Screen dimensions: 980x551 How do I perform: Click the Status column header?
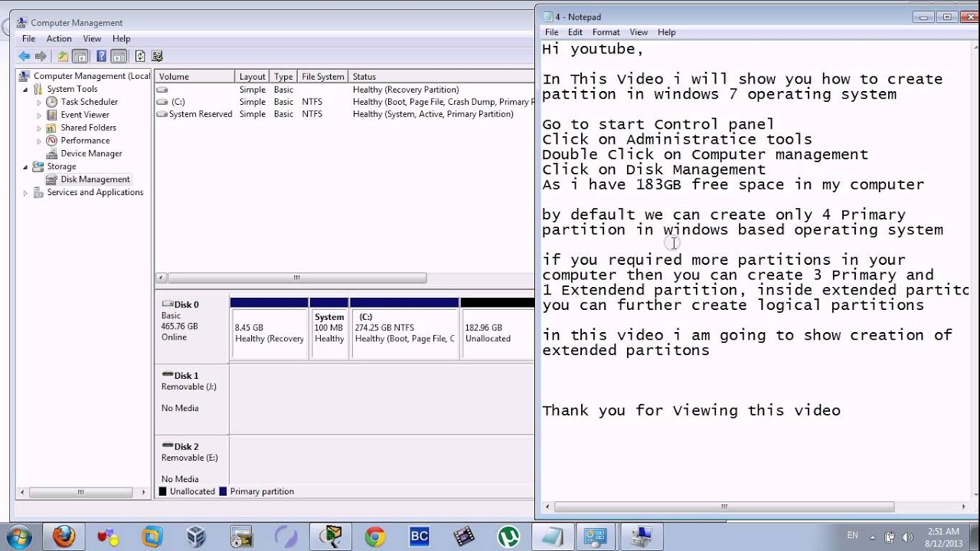441,77
